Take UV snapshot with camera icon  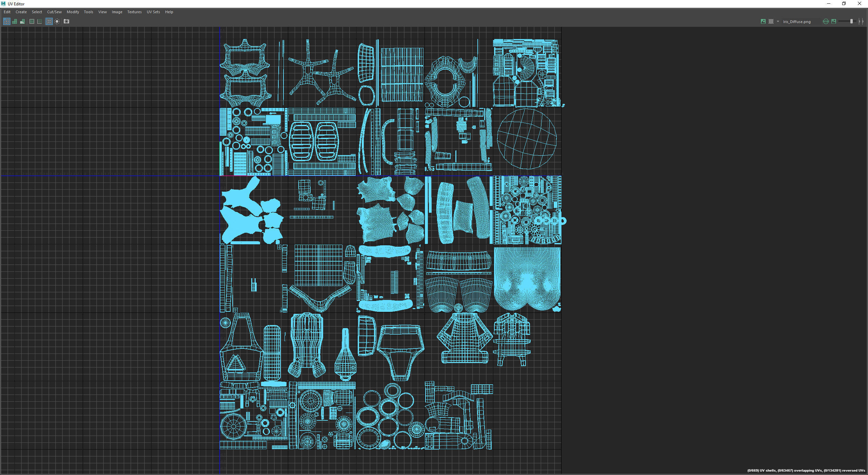coord(66,21)
